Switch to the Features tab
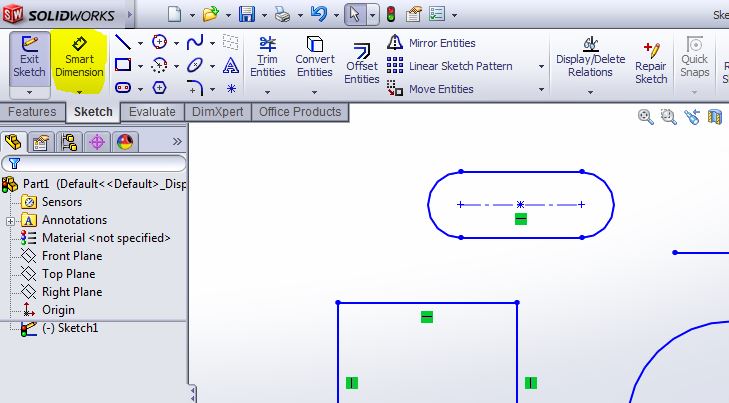Screen dimensions: 729x403 [x=32, y=112]
